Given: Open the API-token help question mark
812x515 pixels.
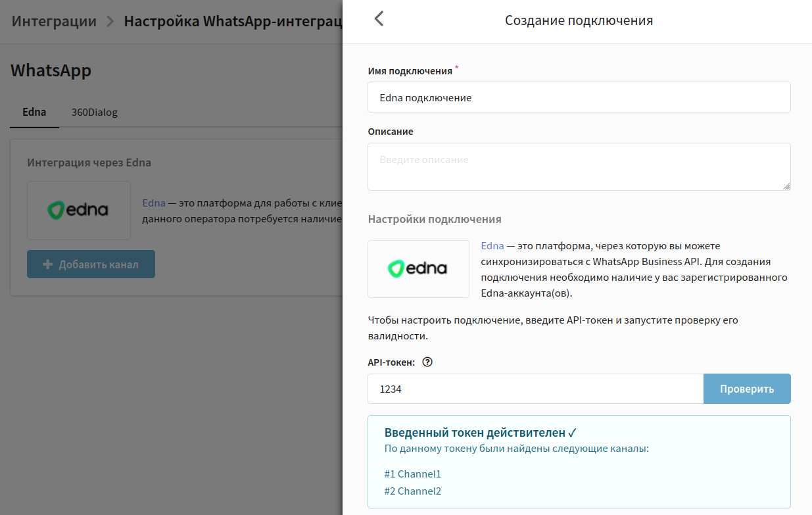Looking at the screenshot, I should (427, 362).
